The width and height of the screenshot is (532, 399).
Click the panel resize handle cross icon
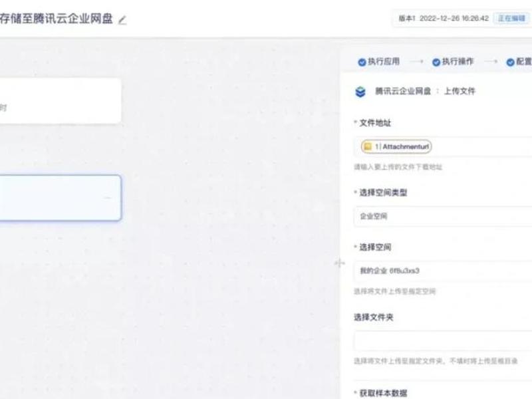tap(339, 263)
